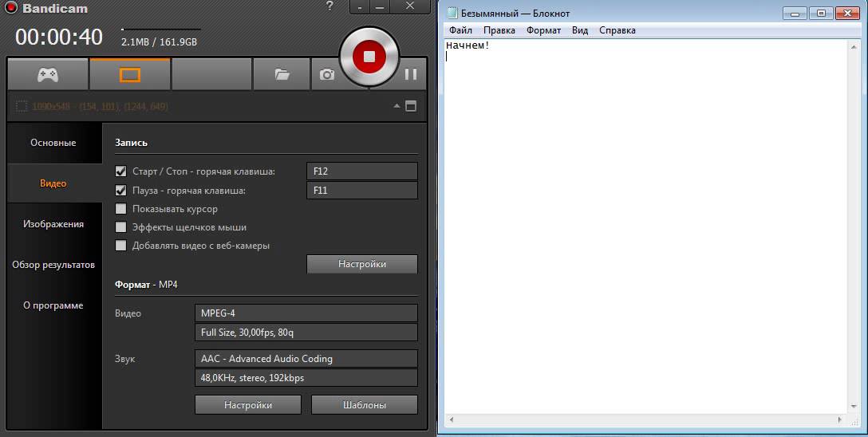Minimize the Notepad window
The width and height of the screenshot is (868, 437).
(x=795, y=14)
